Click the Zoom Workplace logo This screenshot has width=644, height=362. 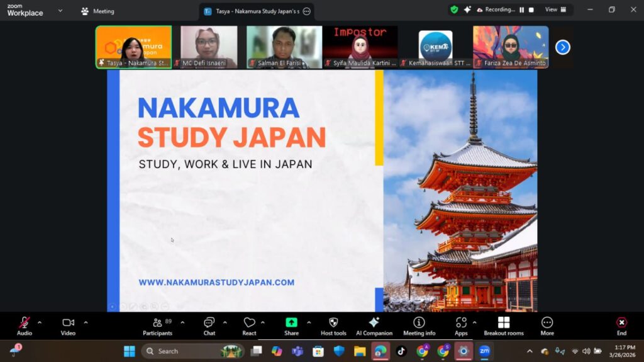(25, 10)
